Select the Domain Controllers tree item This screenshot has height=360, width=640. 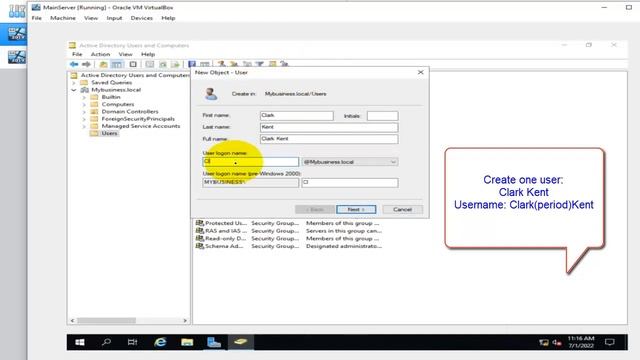point(130,111)
